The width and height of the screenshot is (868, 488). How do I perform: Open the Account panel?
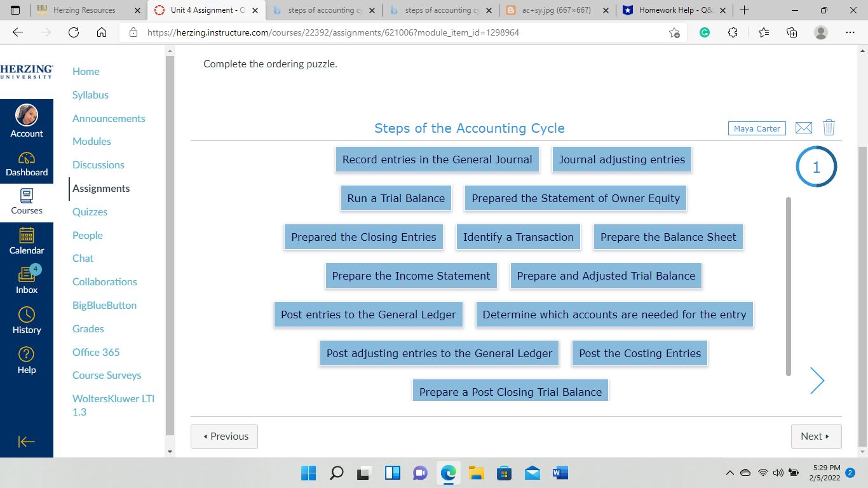[27, 121]
